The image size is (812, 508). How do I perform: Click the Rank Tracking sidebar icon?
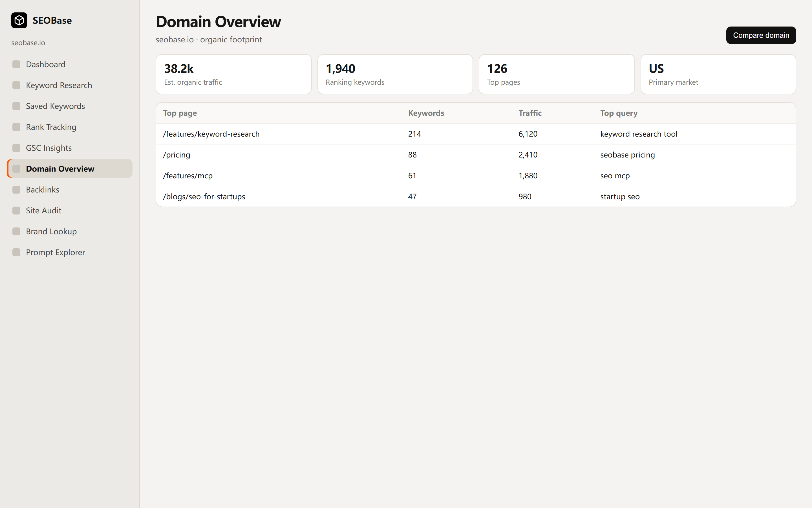16,127
